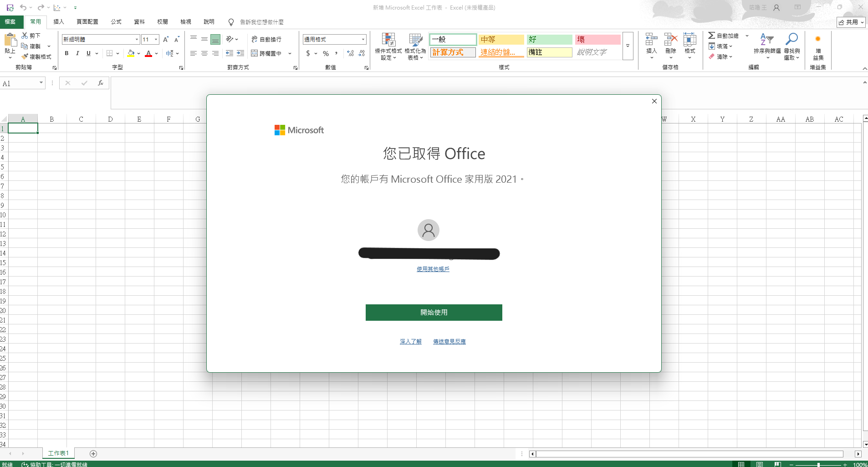The width and height of the screenshot is (868, 467).
Task: Toggle Wrap Text (自動換行)
Action: (x=266, y=39)
